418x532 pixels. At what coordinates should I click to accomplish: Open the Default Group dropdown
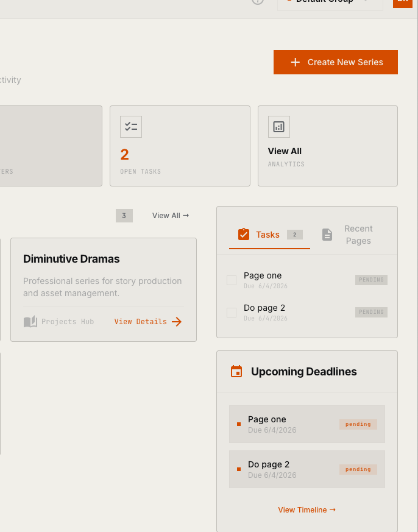330,4
